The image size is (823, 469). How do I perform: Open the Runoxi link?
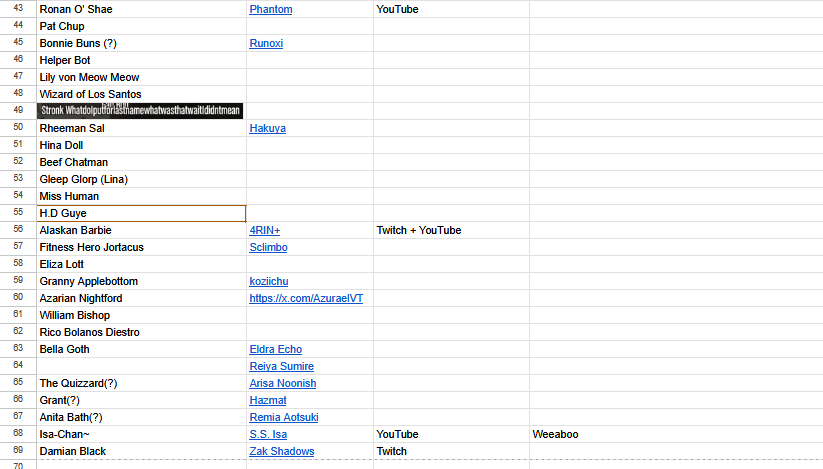266,44
